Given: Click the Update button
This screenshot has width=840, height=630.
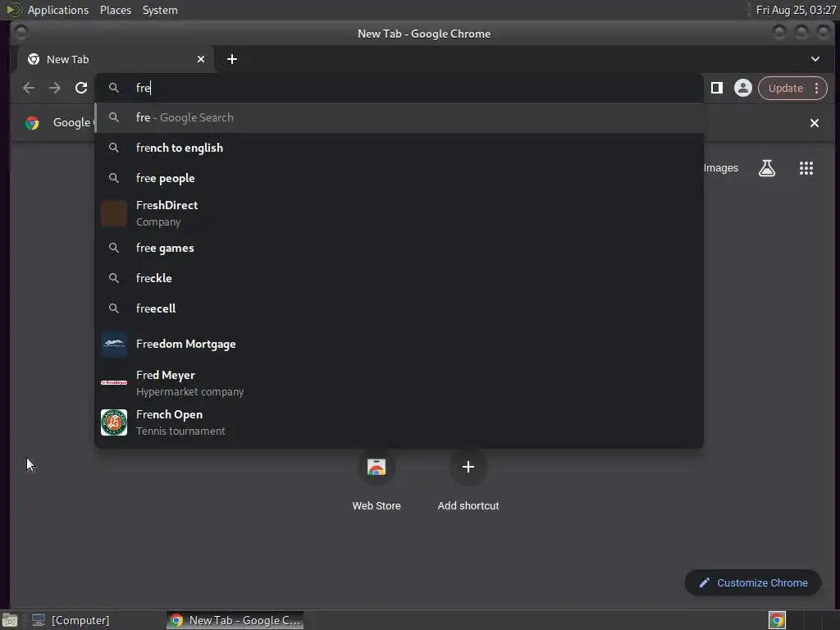Looking at the screenshot, I should pos(785,88).
